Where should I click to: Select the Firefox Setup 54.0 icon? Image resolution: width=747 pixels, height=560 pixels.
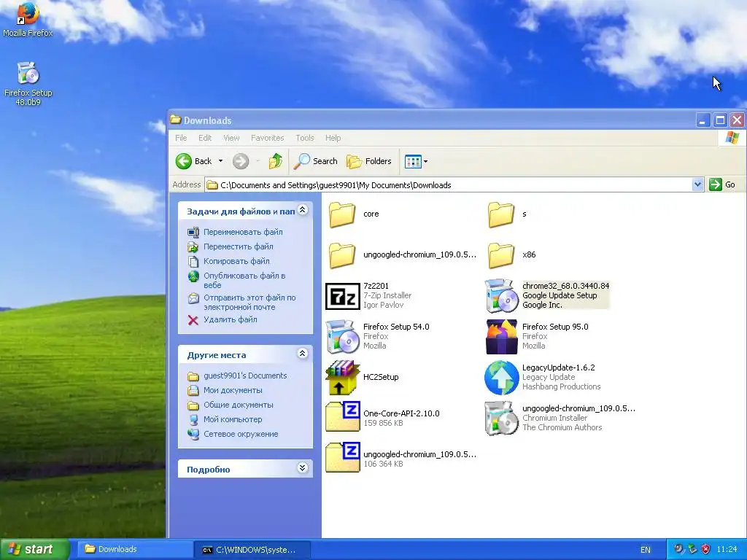click(343, 337)
